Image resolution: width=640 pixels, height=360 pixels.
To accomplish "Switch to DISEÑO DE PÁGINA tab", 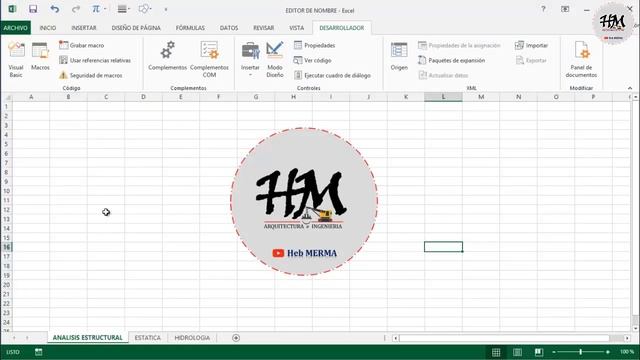I will point(136,28).
